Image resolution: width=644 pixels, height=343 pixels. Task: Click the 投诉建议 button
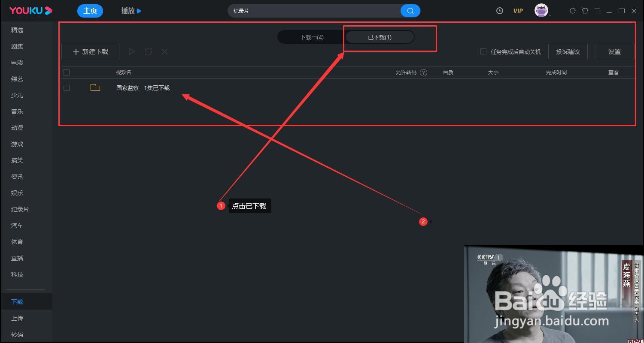pos(568,51)
